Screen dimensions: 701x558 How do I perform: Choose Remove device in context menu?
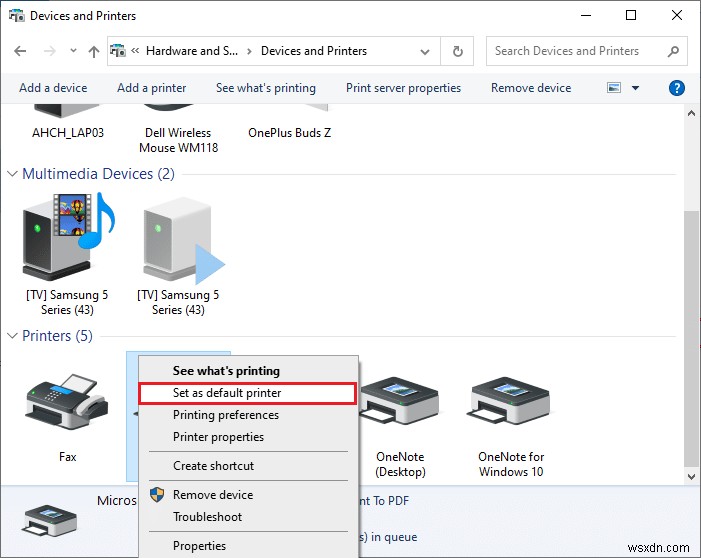pos(213,495)
